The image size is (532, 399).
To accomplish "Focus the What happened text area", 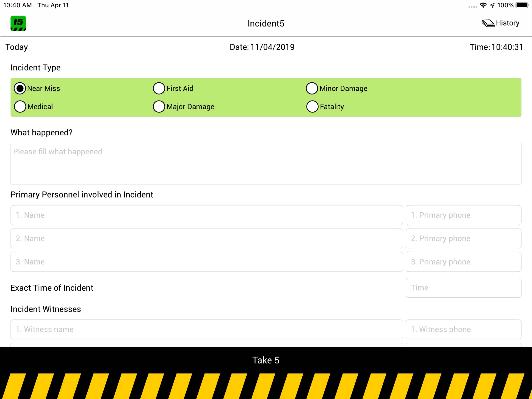I will point(266,164).
